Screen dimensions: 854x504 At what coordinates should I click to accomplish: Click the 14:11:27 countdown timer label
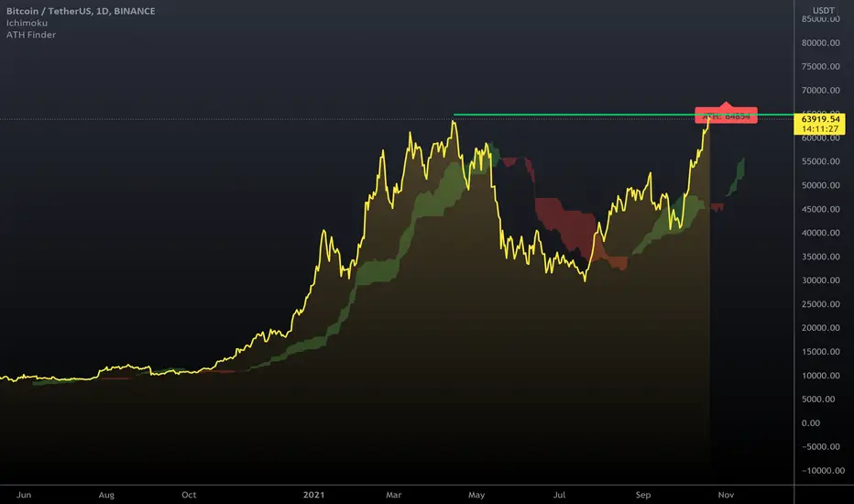pos(820,129)
